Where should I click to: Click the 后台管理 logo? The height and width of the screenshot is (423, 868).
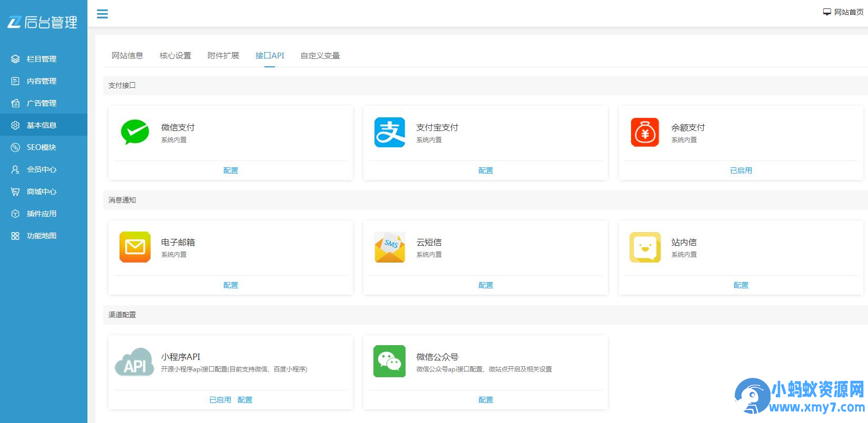(43, 22)
